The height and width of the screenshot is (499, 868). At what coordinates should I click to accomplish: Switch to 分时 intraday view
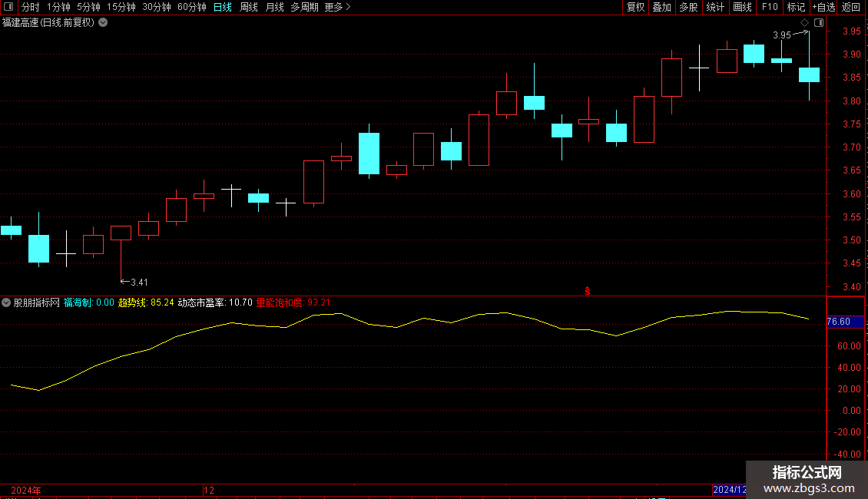click(x=31, y=7)
